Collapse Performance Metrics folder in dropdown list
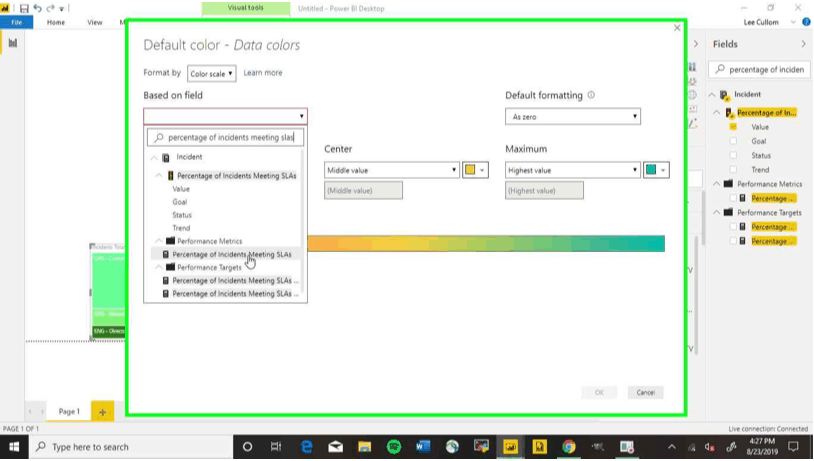The width and height of the screenshot is (814, 461). click(x=159, y=241)
